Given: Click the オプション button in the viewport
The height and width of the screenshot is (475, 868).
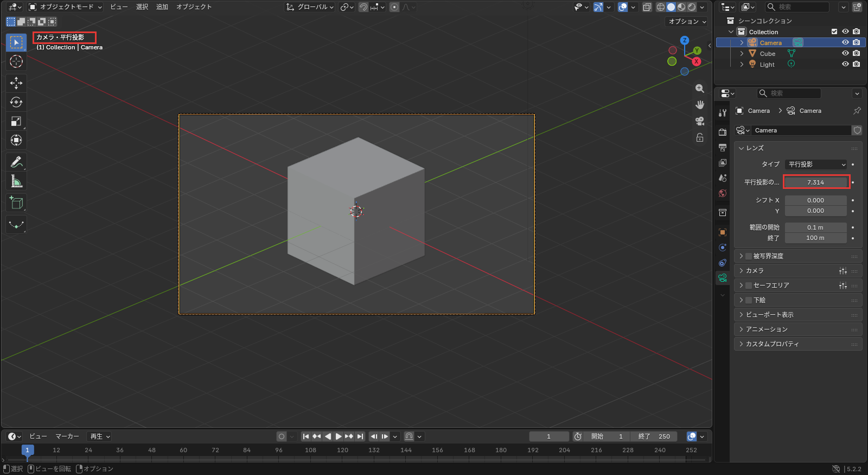Looking at the screenshot, I should click(x=687, y=22).
